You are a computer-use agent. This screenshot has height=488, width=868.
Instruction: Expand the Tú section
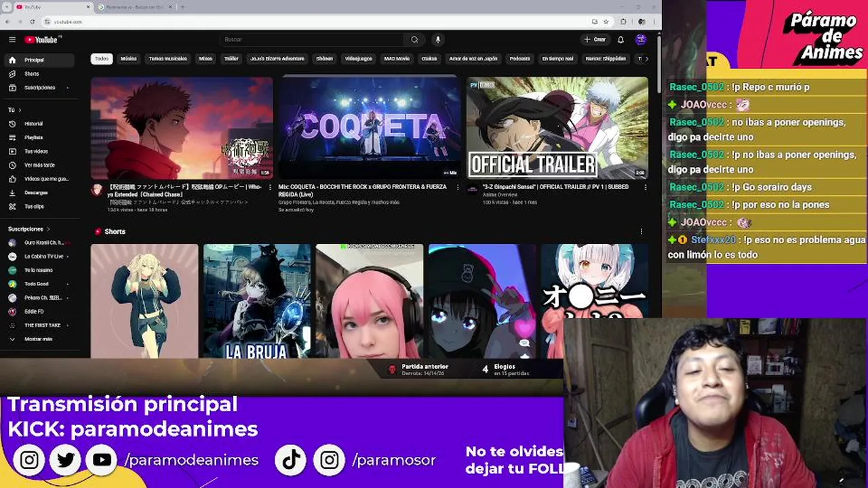[14, 110]
